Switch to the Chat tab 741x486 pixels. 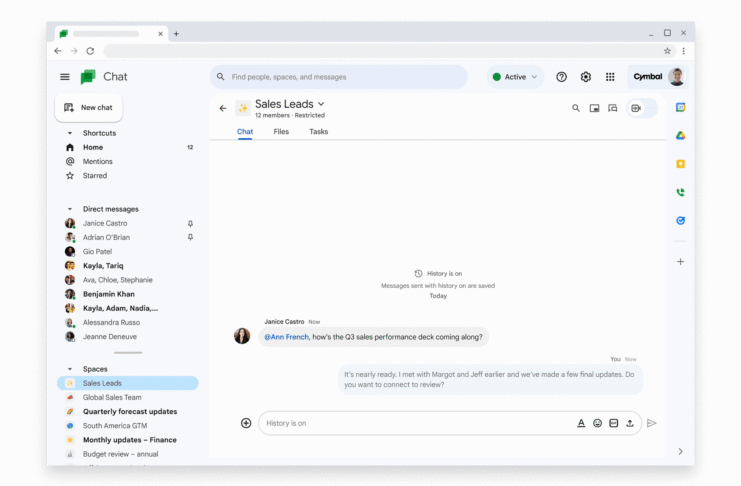245,132
